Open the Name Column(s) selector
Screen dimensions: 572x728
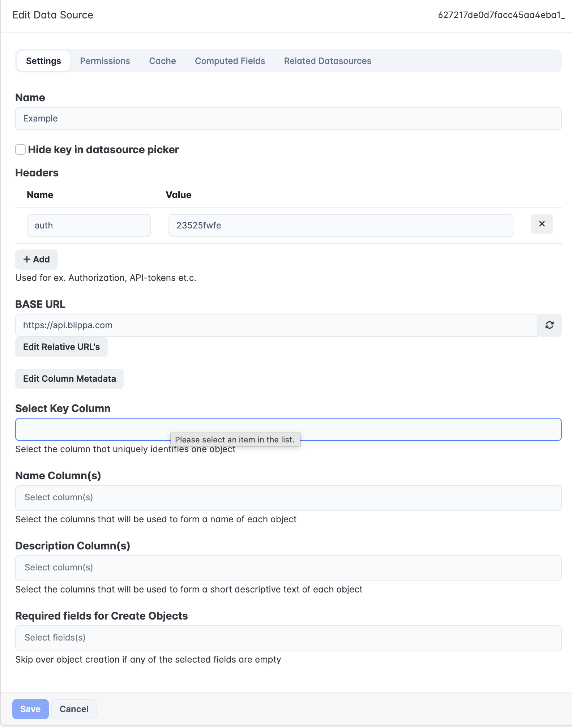coord(288,498)
